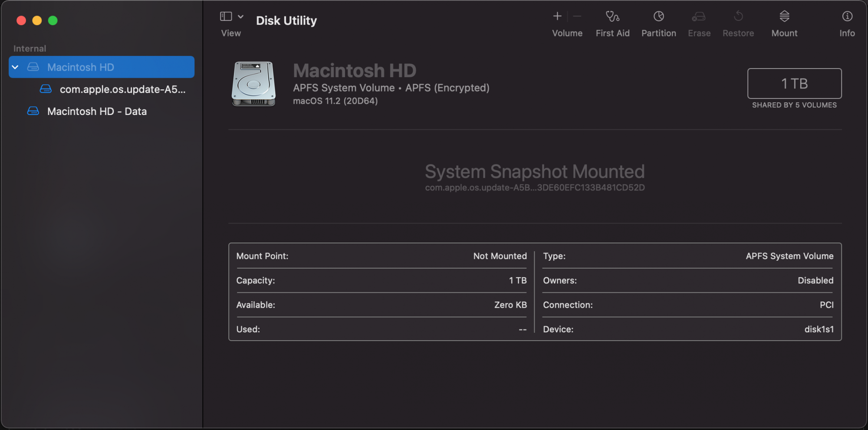Click Capacity value '1 TB' in table
Image resolution: width=868 pixels, height=430 pixels.
point(518,280)
